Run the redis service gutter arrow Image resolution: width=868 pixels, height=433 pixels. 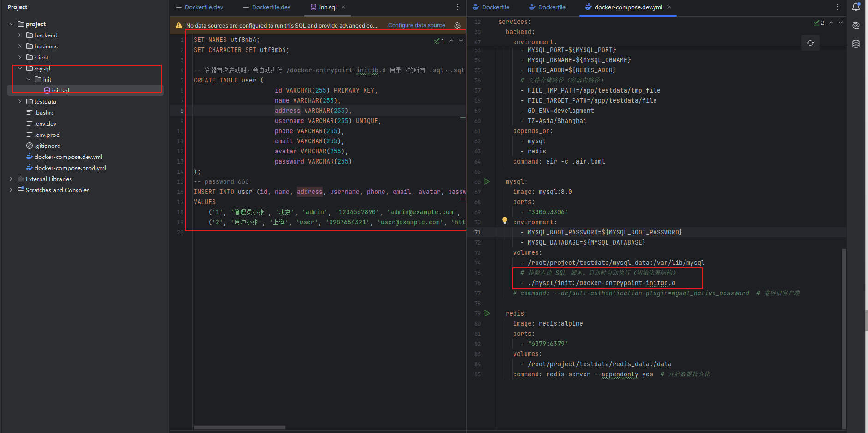[487, 313]
